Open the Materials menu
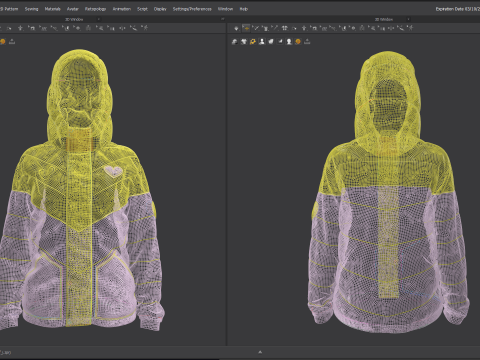Screen dimensions: 480x360 point(52,9)
